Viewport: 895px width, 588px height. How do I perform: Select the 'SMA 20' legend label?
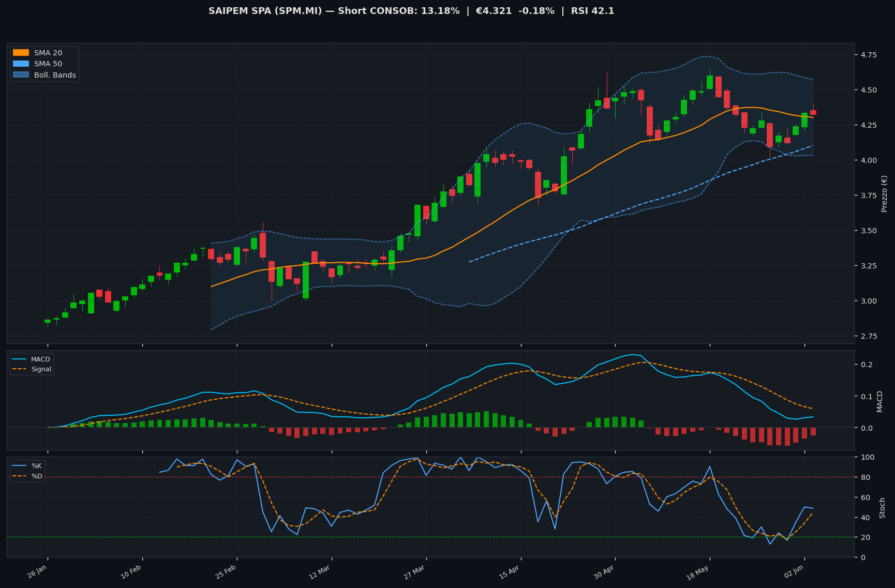(48, 53)
